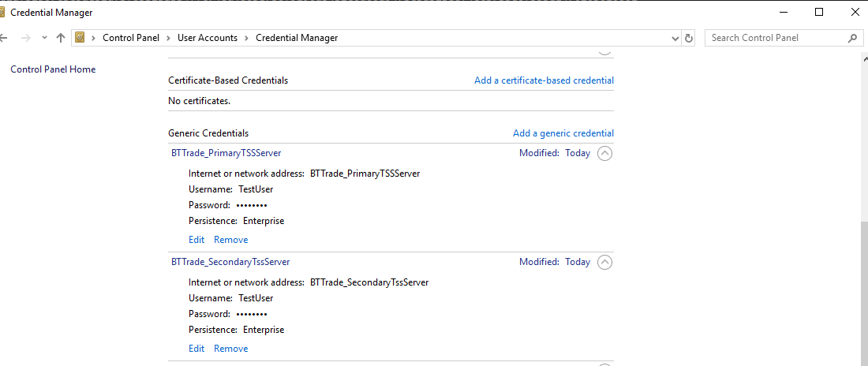Open the recent locations dropdown arrow
Screen dimensions: 868x366
[x=44, y=38]
